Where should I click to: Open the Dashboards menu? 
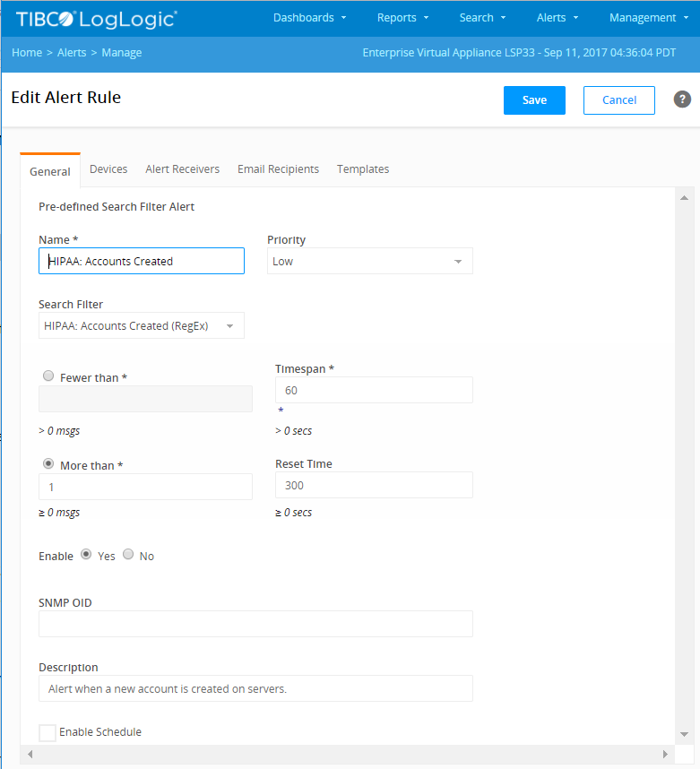(309, 18)
